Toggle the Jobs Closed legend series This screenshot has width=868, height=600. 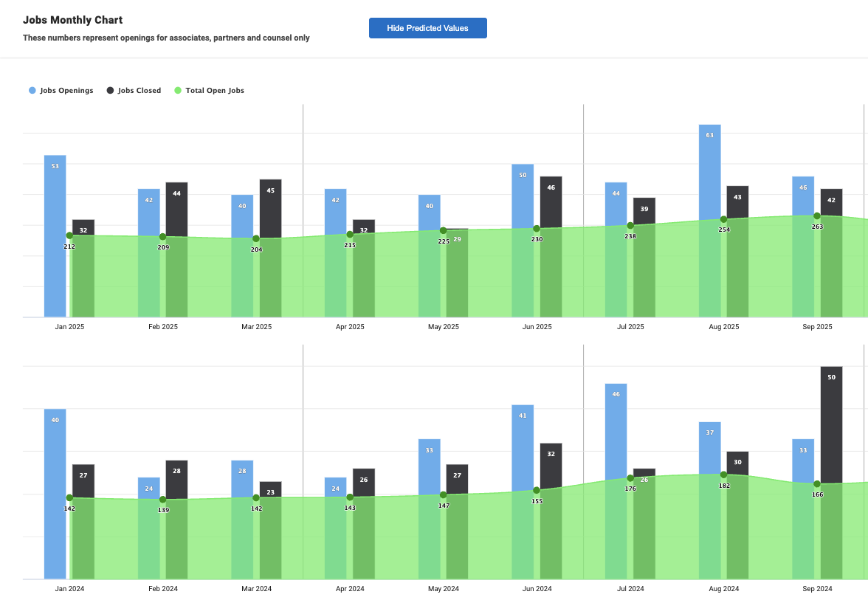[139, 91]
